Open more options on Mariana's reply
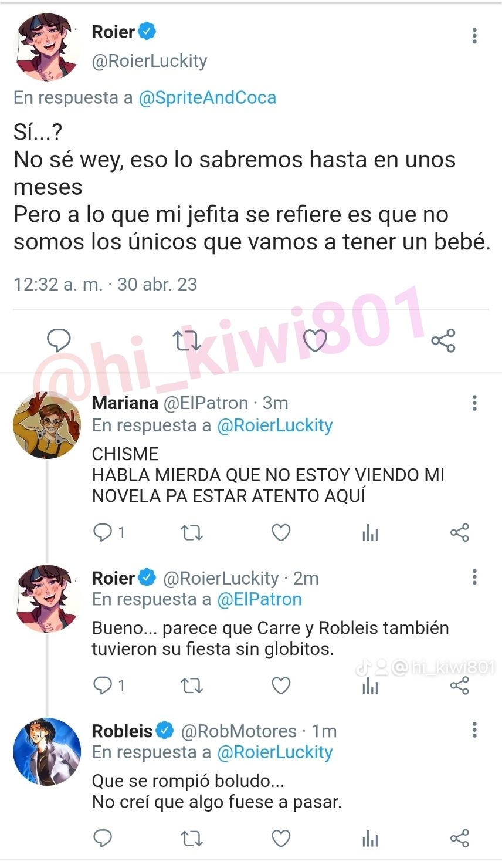Viewport: 502px width, 868px height. point(474,403)
